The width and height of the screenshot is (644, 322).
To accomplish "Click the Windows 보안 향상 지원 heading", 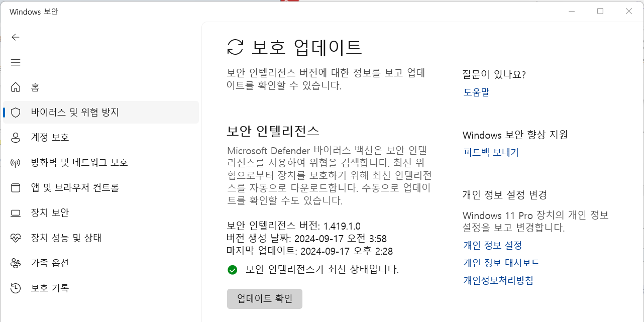I will click(x=515, y=135).
